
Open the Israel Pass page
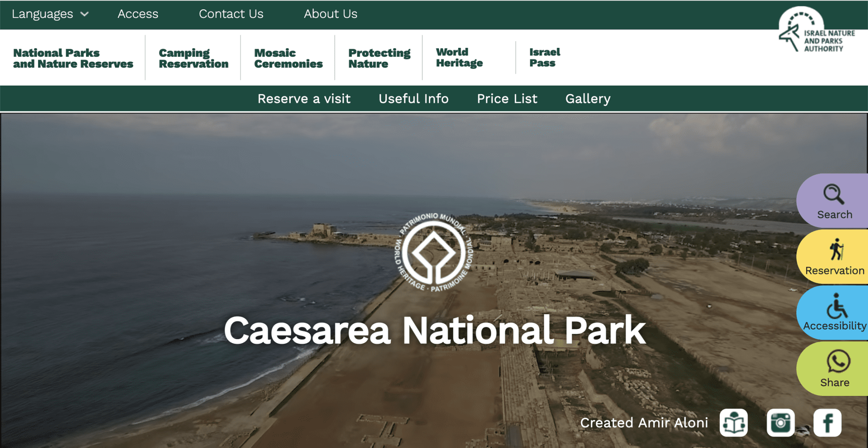(545, 57)
